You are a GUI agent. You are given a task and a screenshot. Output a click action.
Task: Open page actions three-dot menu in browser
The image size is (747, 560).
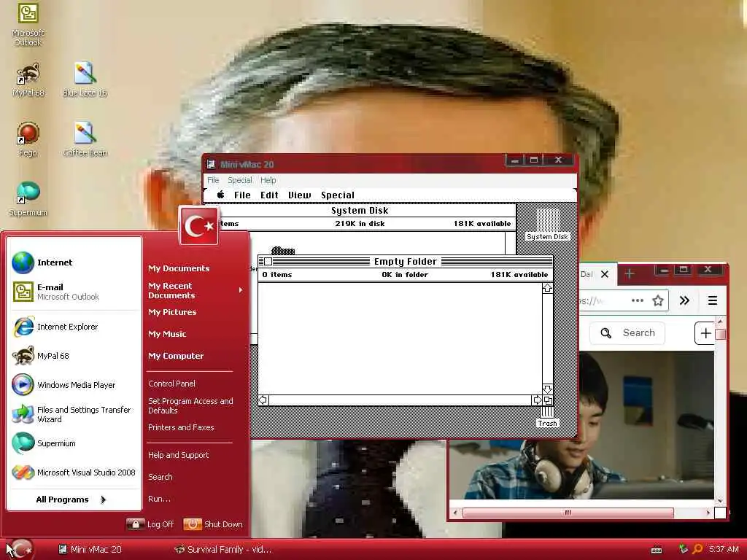click(x=638, y=300)
